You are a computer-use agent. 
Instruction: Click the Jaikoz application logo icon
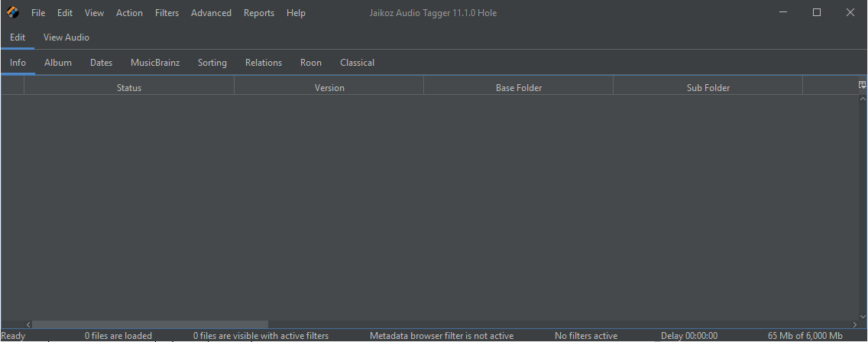[x=13, y=12]
